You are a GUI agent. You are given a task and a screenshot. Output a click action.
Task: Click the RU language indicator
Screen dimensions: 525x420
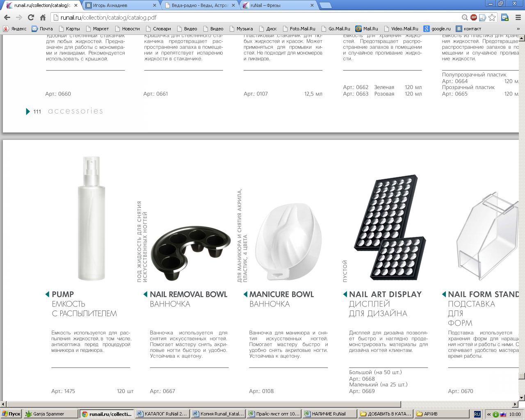point(477,414)
